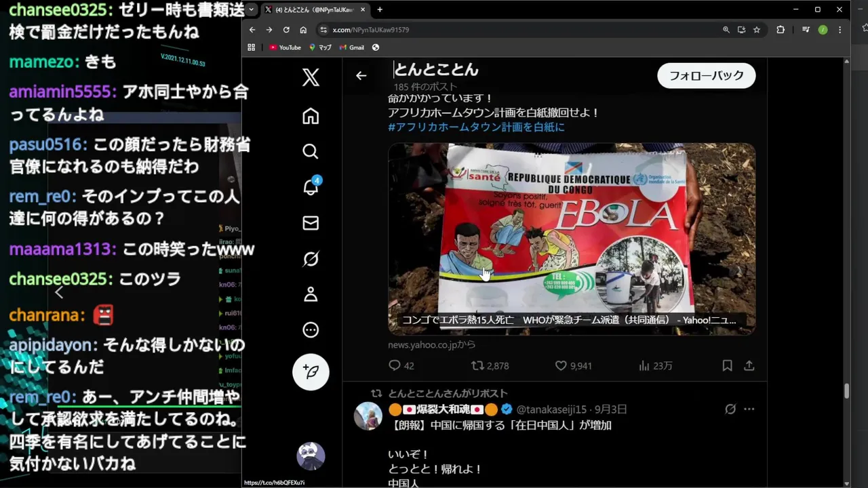
Task: Open Chrome three-dot menu
Action: 840,30
